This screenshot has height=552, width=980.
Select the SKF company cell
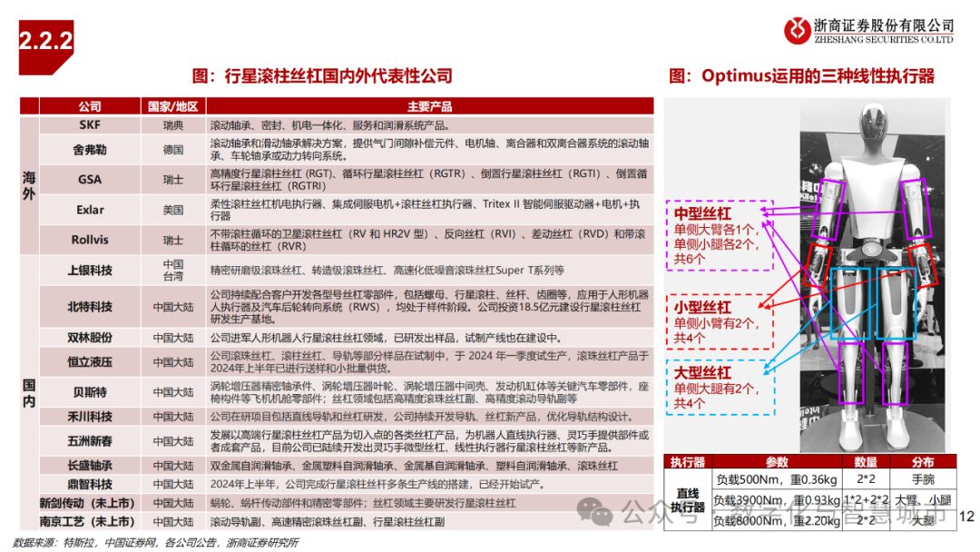90,125
